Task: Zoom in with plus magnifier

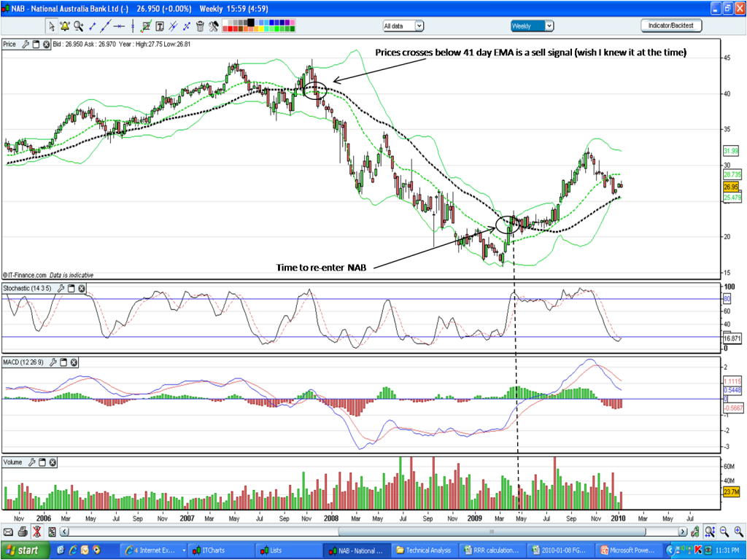Action: click(x=738, y=532)
